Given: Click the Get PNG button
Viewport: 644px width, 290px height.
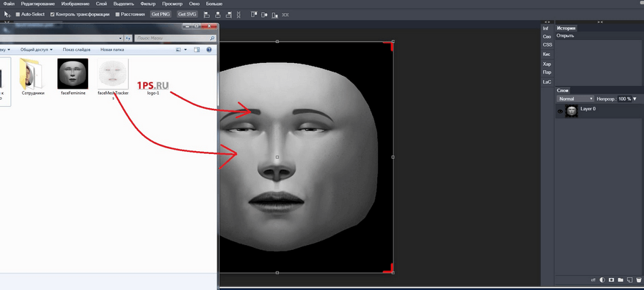Looking at the screenshot, I should click(160, 14).
